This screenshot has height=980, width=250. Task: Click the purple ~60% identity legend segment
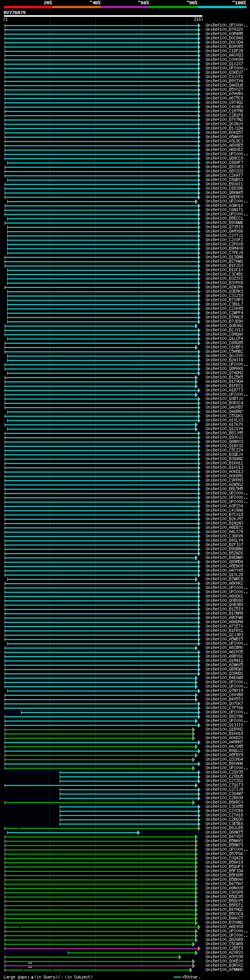(x=125, y=7)
